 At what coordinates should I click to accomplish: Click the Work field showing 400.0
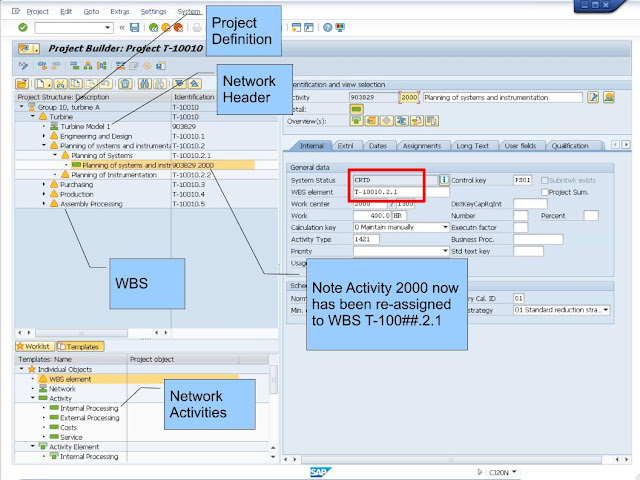(x=371, y=216)
